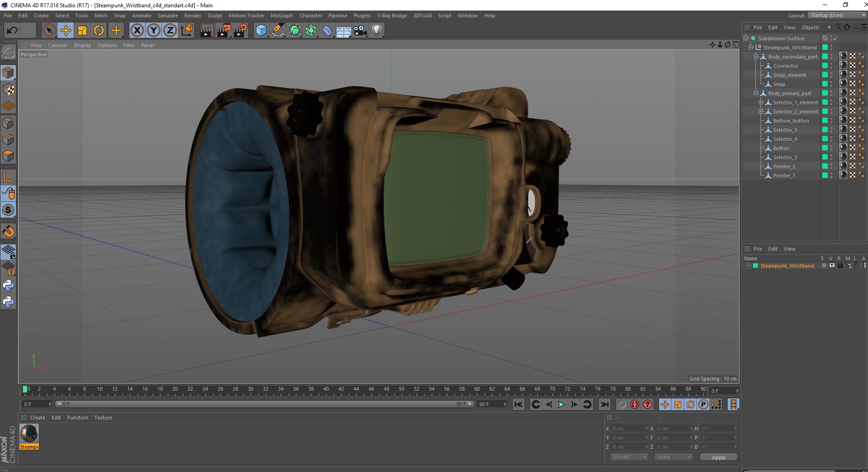This screenshot has width=868, height=472.
Task: Open the viewport Display menu
Action: coord(82,45)
